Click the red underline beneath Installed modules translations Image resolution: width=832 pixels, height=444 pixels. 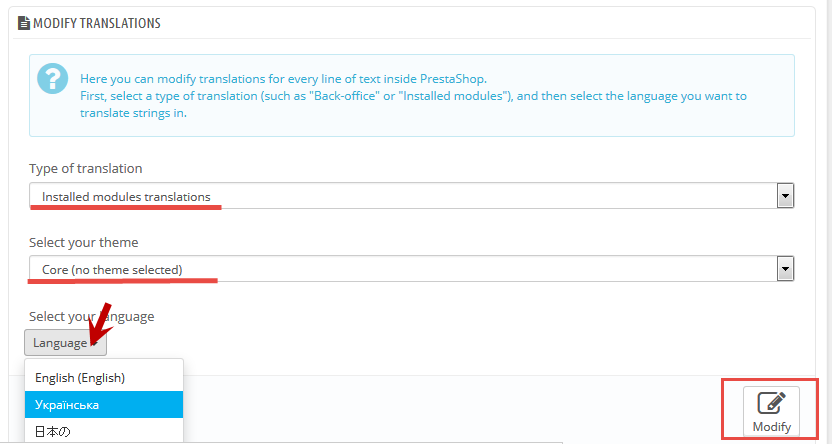point(126,208)
